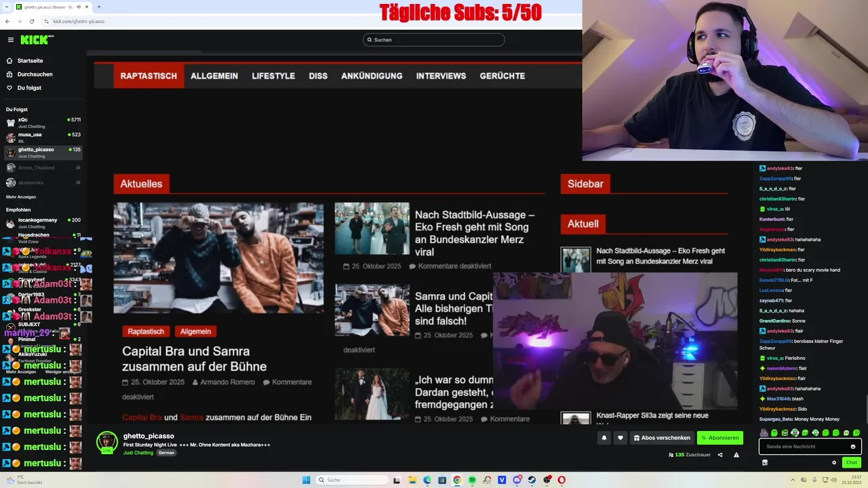Image resolution: width=868 pixels, height=488 pixels.
Task: Open chat settings gear
Action: [834, 462]
